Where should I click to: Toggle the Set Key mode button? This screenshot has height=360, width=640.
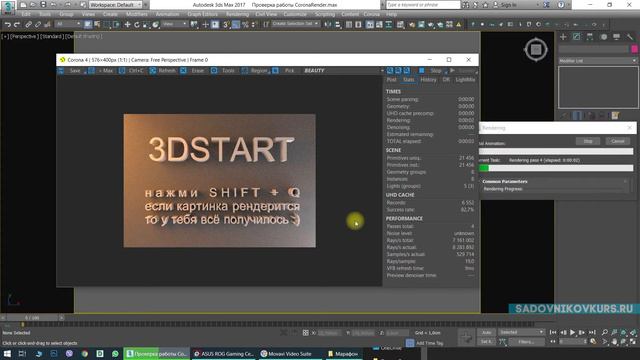(486, 341)
